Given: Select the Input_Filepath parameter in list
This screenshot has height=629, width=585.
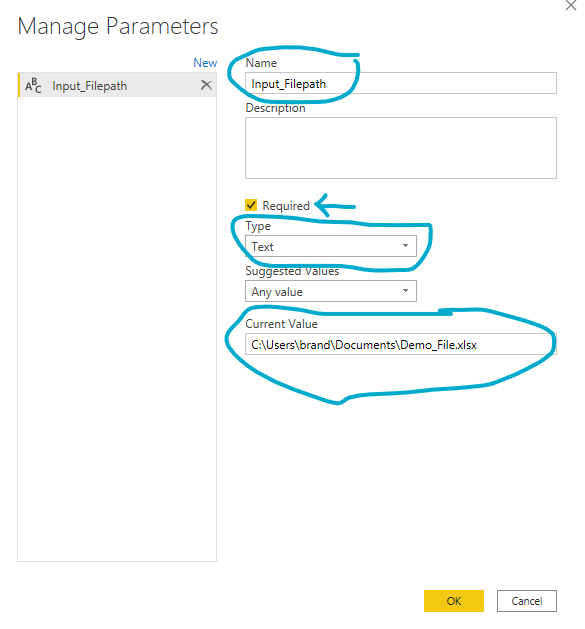Looking at the screenshot, I should coord(117,85).
